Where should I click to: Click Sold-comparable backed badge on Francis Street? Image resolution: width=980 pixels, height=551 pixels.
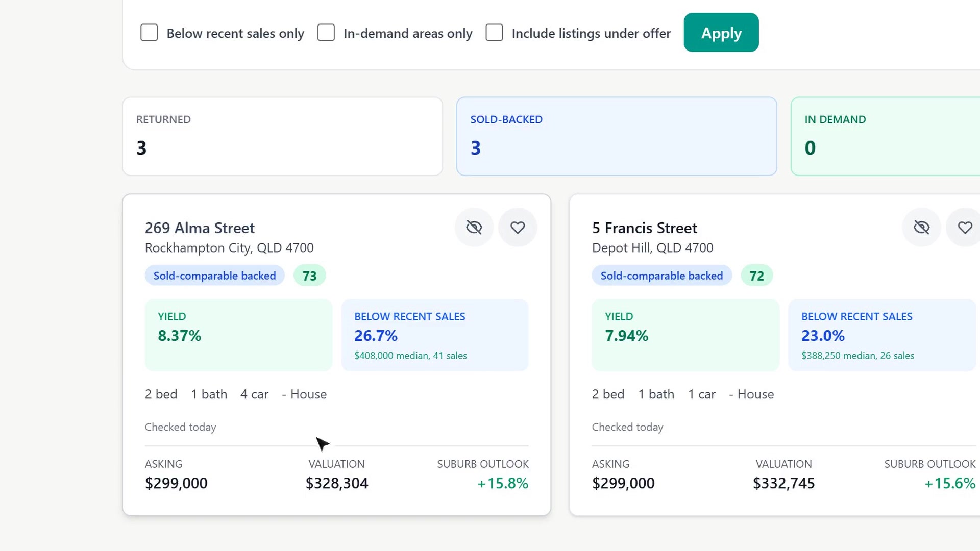[661, 275]
